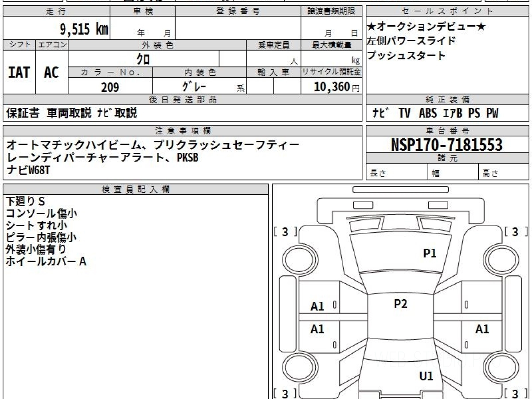This screenshot has height=399, width=532.
Task: Click the ピラー内張傷小 inspector note
Action: (x=41, y=237)
